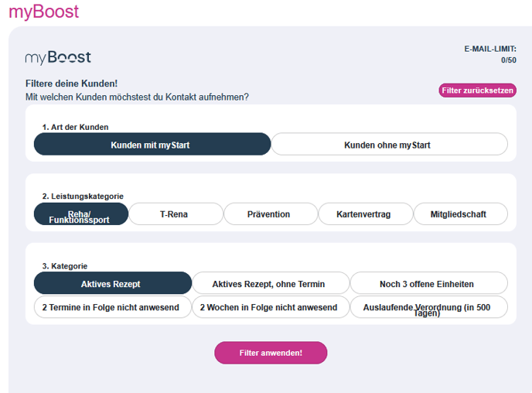Click the pink myBoost page title
532x393 pixels.
point(44,12)
